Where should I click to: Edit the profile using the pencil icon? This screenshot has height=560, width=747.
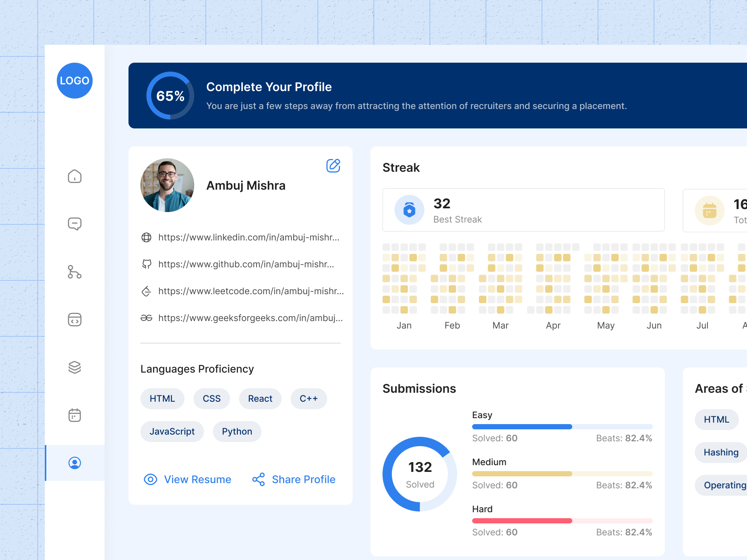[x=333, y=166]
